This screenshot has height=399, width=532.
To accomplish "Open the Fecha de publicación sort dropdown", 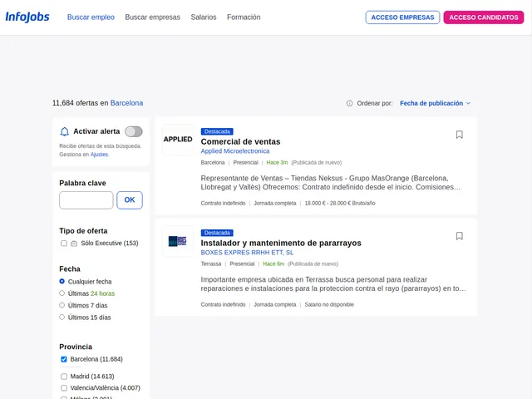I will coord(435,104).
